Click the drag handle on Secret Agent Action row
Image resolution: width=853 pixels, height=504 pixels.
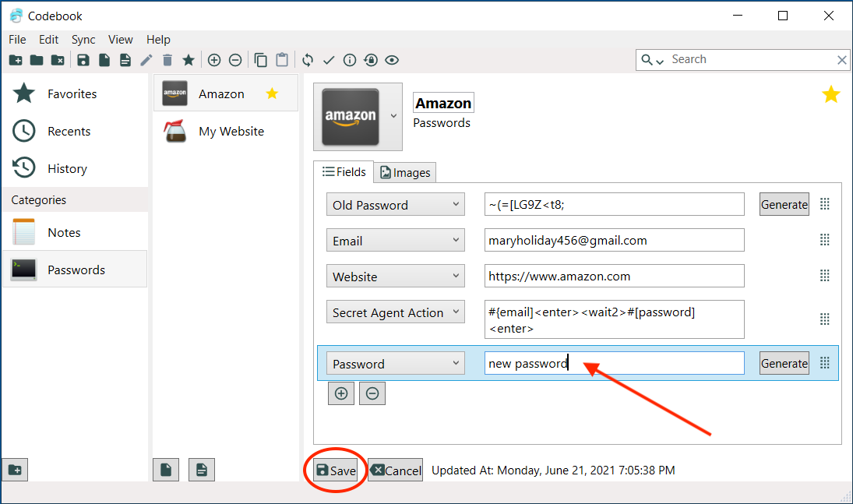(825, 319)
